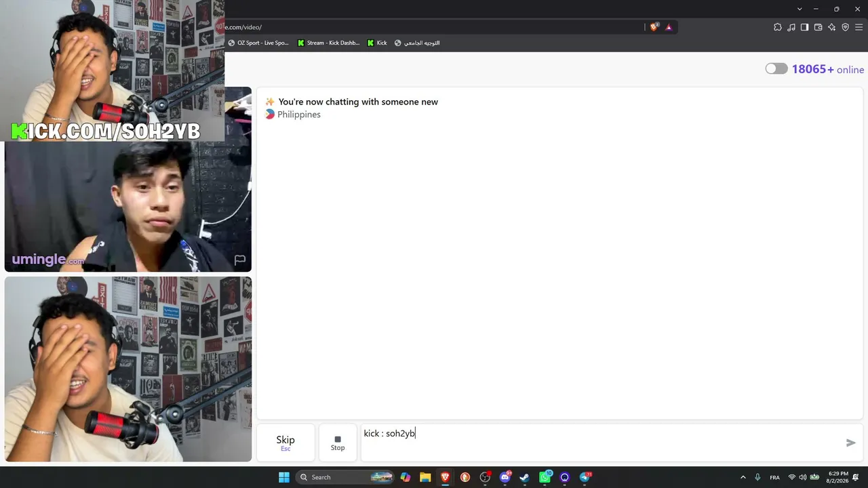The width and height of the screenshot is (868, 488).
Task: Open the Stream - Kick Dashb... bookmark
Action: point(328,43)
